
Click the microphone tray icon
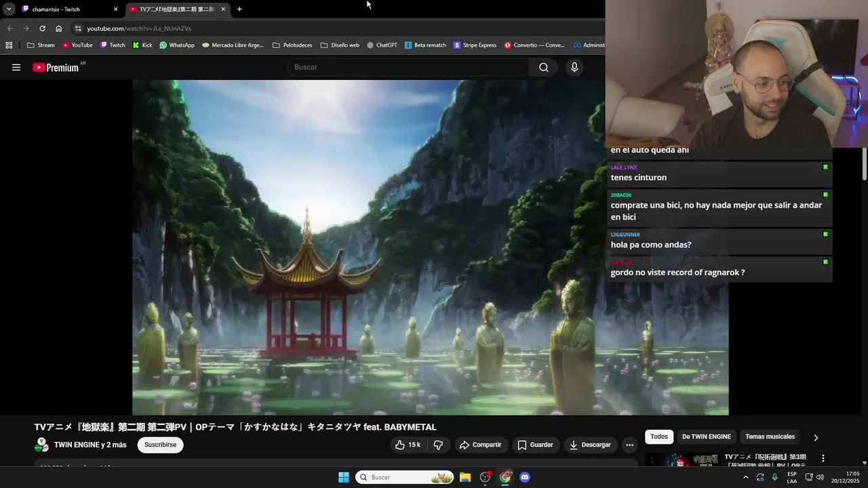click(774, 477)
